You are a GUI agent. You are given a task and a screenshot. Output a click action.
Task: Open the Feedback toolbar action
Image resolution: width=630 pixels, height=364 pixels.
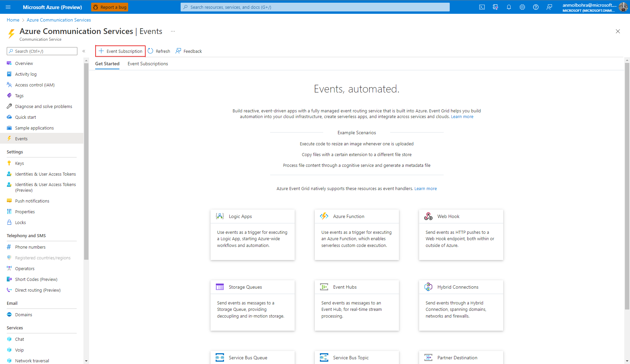tap(189, 51)
